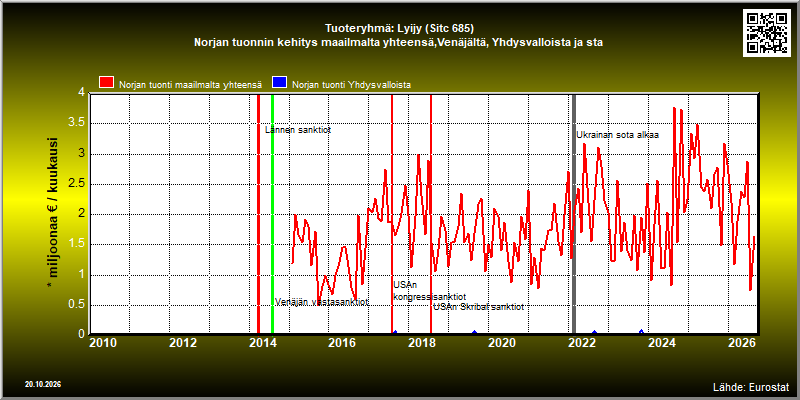Viewport: 800px width, 400px height.
Task: Click the subtitle starting "Norjan tuonnin kehitys"
Action: (x=398, y=43)
